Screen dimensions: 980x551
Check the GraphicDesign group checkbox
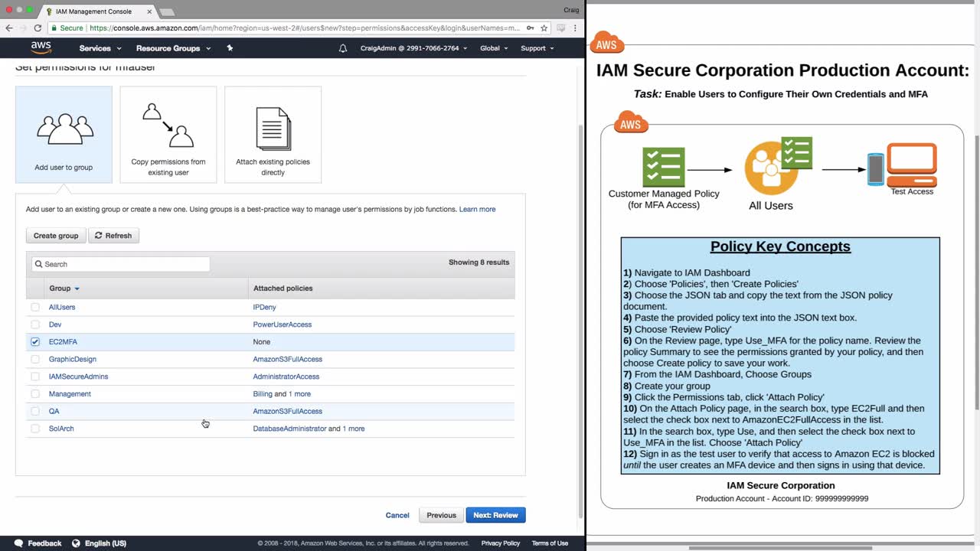(x=35, y=359)
